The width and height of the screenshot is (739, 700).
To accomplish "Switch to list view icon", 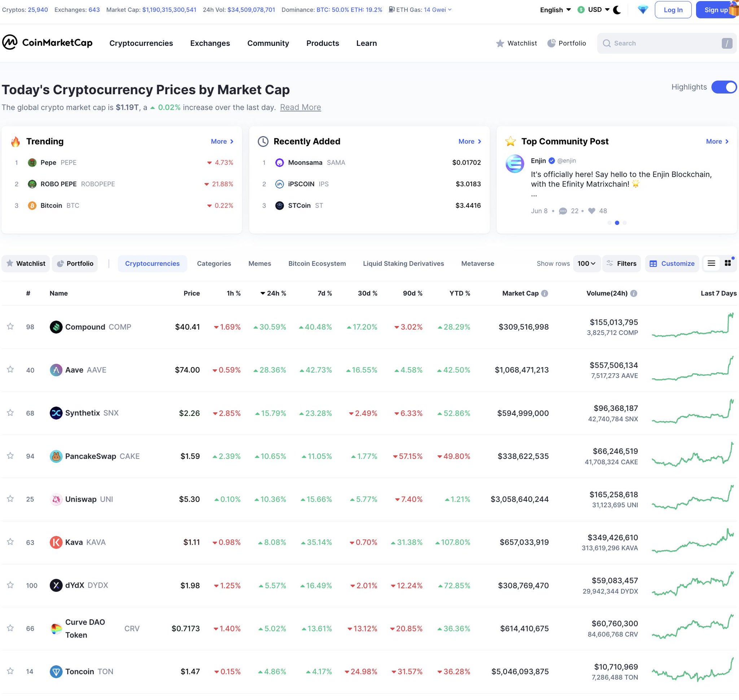I will click(711, 264).
